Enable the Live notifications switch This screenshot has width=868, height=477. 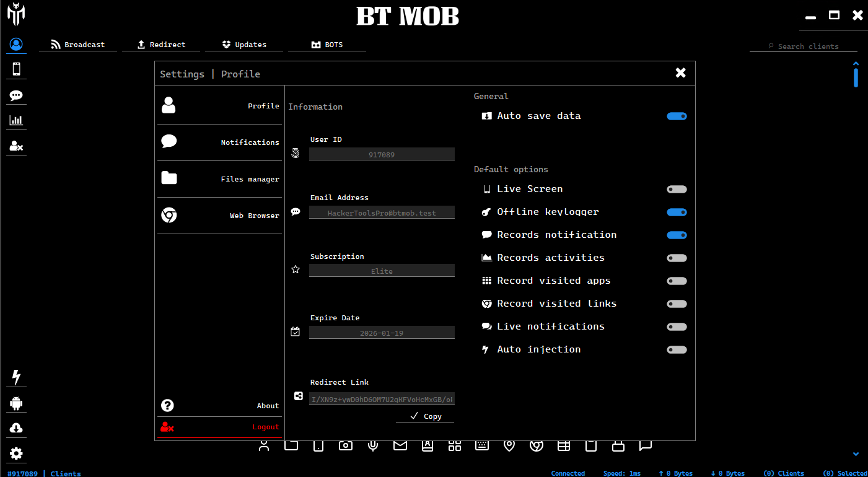coord(677,326)
